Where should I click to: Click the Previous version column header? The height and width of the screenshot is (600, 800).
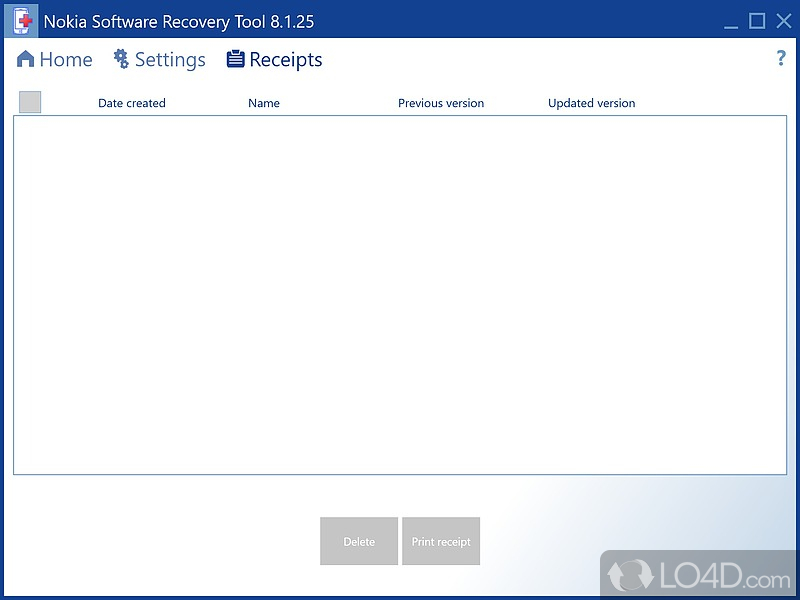coord(441,103)
